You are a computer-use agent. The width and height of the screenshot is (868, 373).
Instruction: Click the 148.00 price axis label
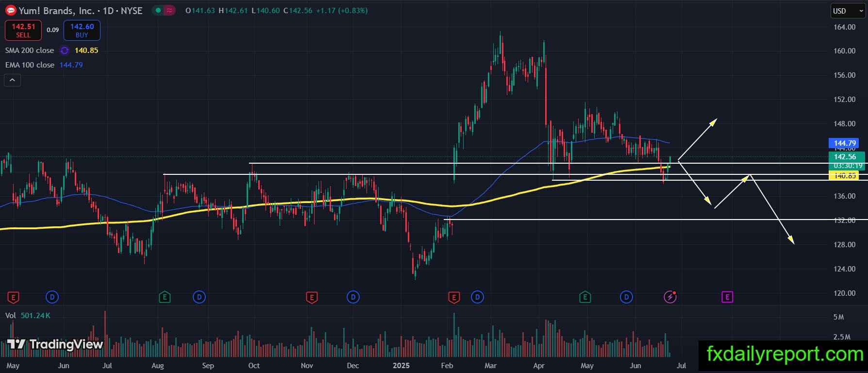pos(845,124)
